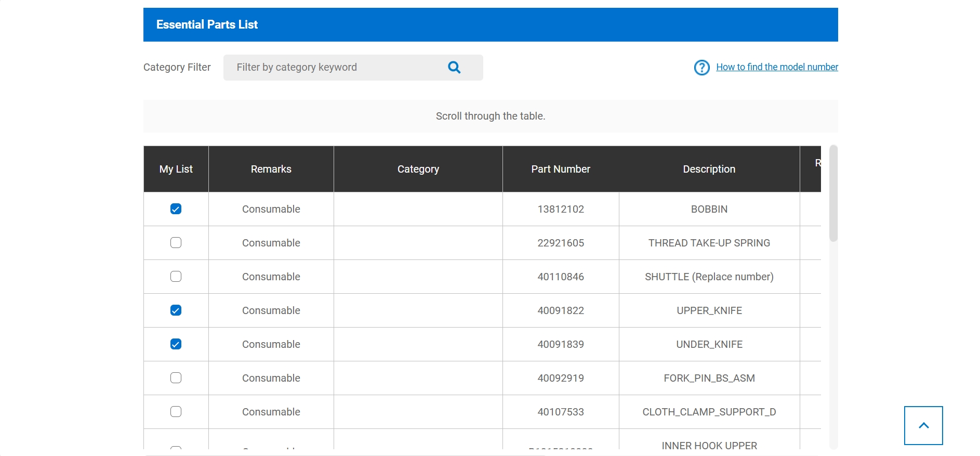Image resolution: width=980 pixels, height=456 pixels.
Task: Click the help question mark icon
Action: pyautogui.click(x=701, y=68)
